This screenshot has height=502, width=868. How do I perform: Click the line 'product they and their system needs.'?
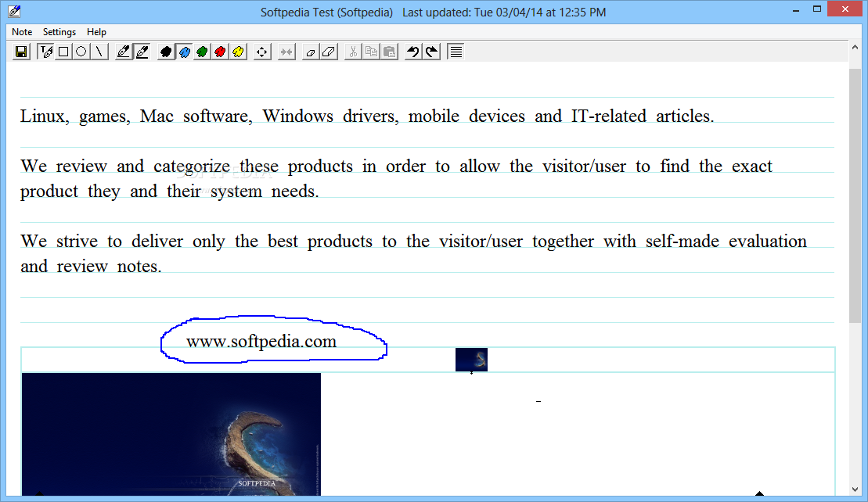click(x=169, y=192)
